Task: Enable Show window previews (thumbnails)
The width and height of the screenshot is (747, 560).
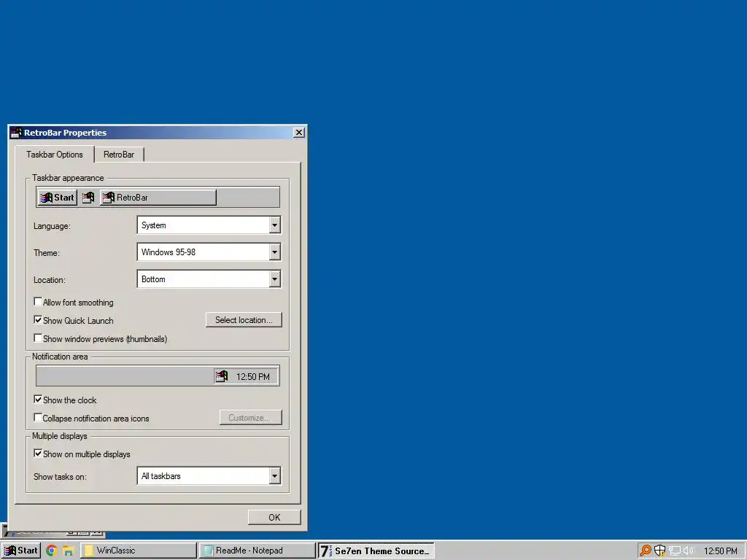Action: pyautogui.click(x=38, y=338)
